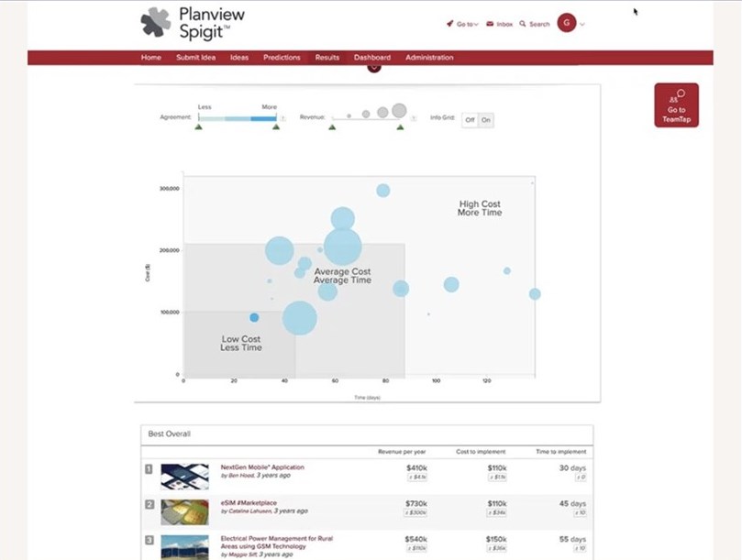Turn Info Grid On
Screen dimensions: 742x560
(486, 120)
